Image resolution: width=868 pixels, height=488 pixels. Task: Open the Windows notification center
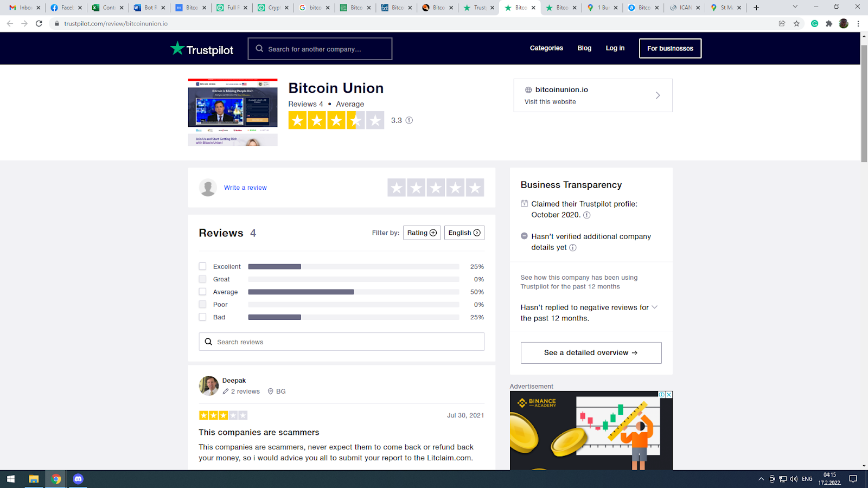point(853,479)
